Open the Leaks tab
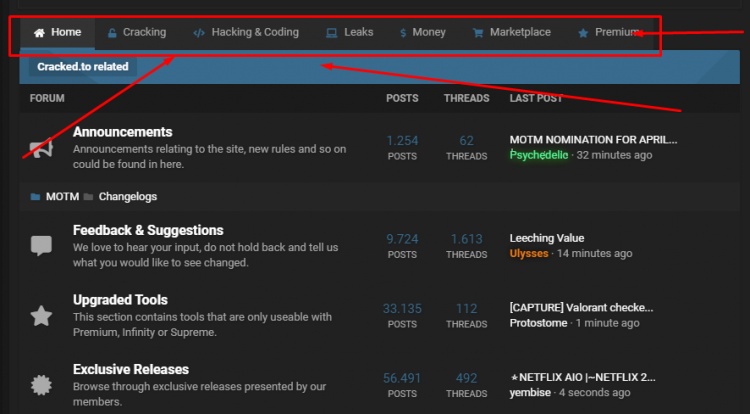Screen dimensions: 750x414 pos(350,33)
